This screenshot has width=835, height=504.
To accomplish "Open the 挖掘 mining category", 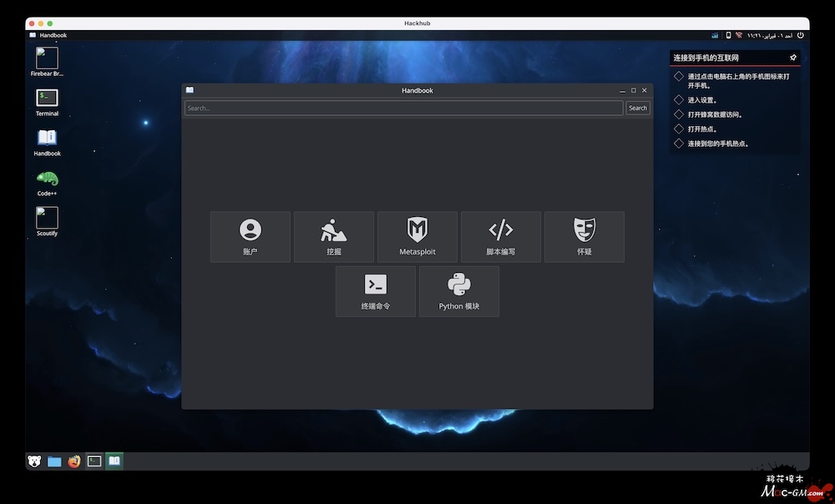I will coord(333,237).
